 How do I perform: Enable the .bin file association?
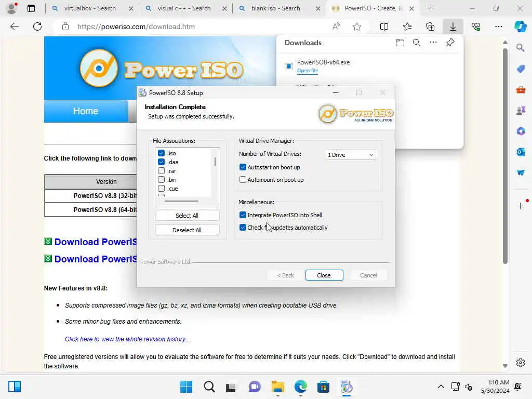pyautogui.click(x=162, y=179)
